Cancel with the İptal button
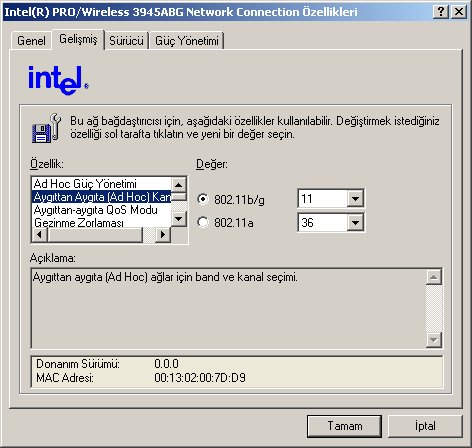The image size is (472, 448). 425,426
